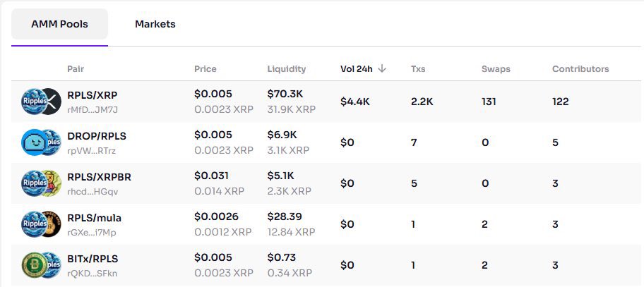Sort by the Swaps column header

(x=496, y=69)
